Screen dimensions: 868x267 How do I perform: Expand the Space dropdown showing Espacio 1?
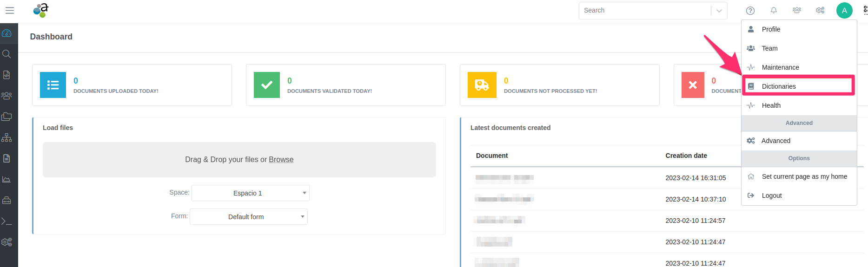coord(251,193)
